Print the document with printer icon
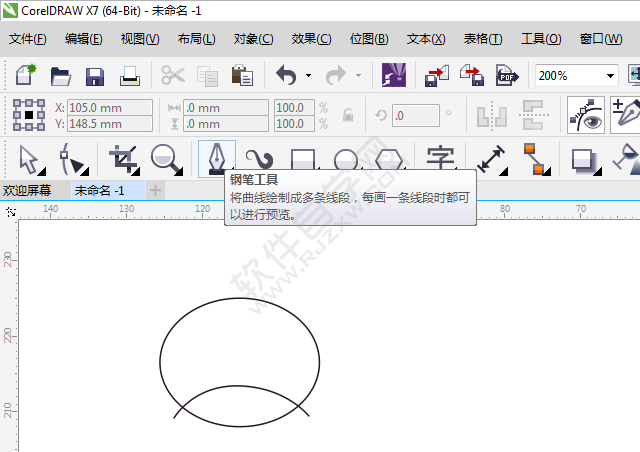Image resolution: width=640 pixels, height=452 pixels. click(130, 76)
